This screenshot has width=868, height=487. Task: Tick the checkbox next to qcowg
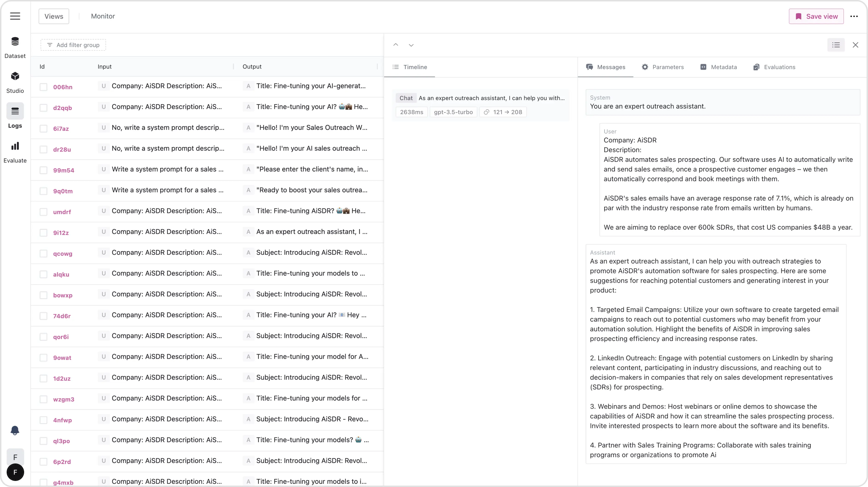pyautogui.click(x=43, y=254)
